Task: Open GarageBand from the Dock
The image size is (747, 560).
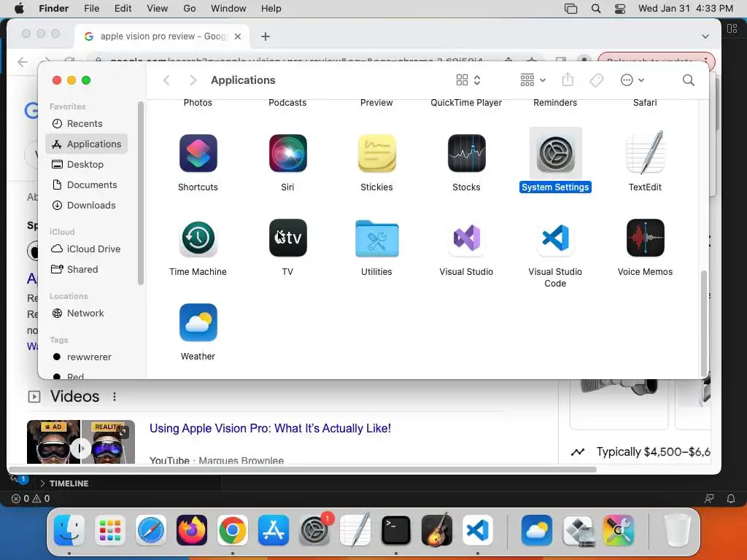Action: pyautogui.click(x=437, y=530)
